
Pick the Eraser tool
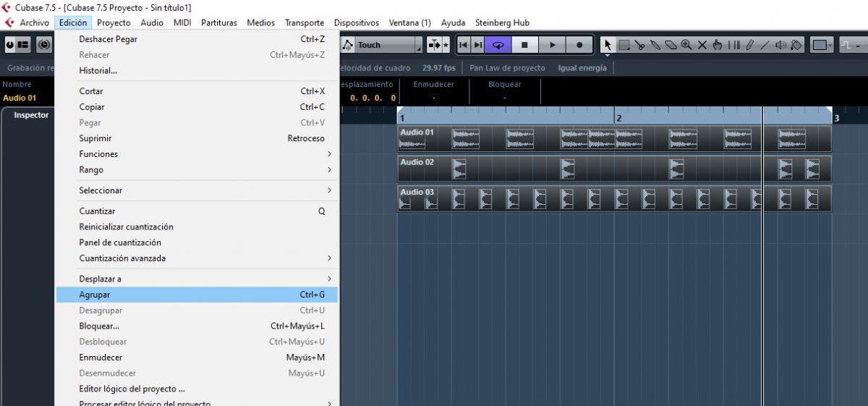click(671, 45)
